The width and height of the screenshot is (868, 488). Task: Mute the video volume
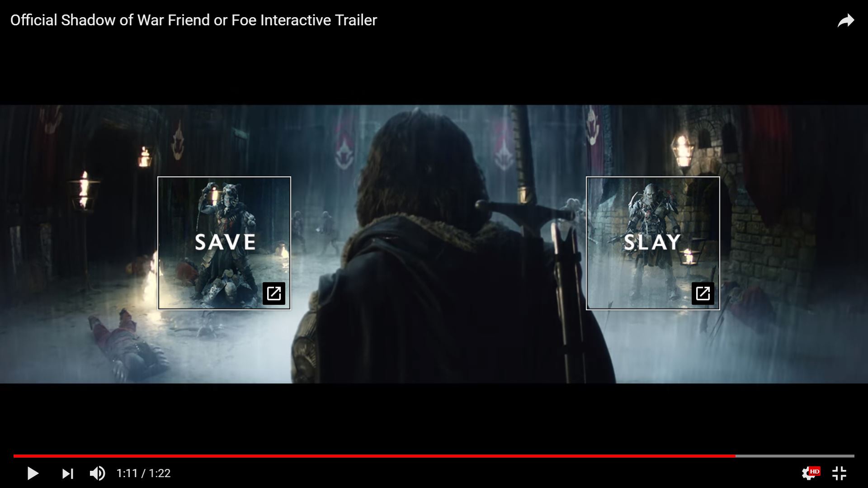tap(97, 474)
